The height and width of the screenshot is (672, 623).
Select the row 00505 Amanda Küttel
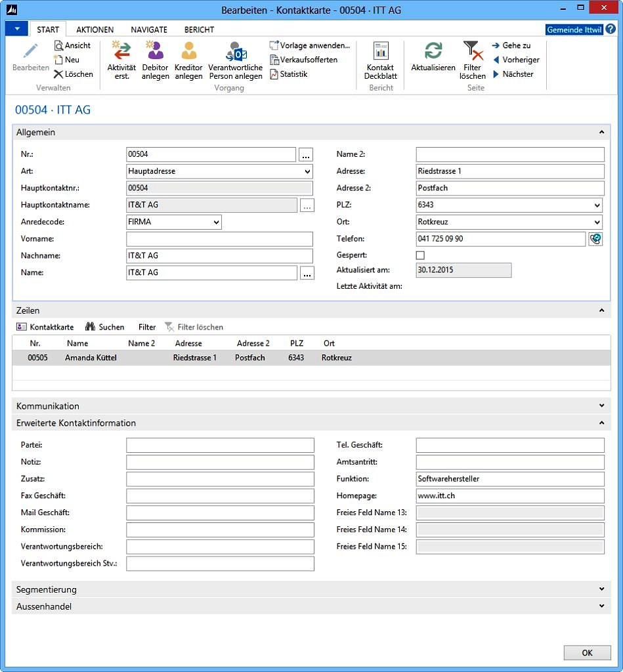click(311, 358)
